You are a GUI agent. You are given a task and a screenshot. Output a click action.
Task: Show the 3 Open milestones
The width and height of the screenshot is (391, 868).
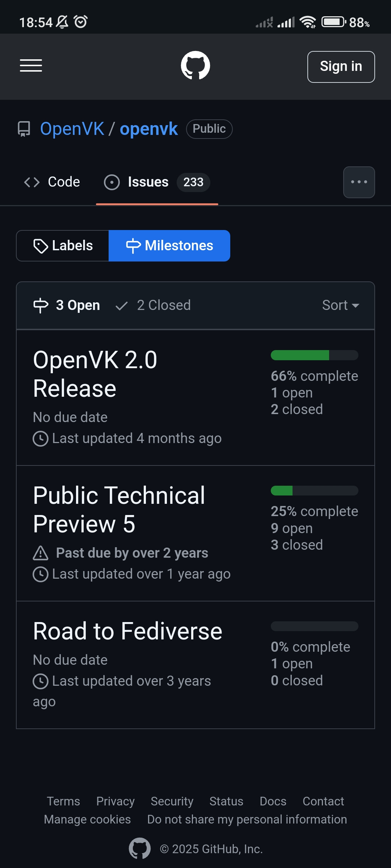tap(67, 305)
